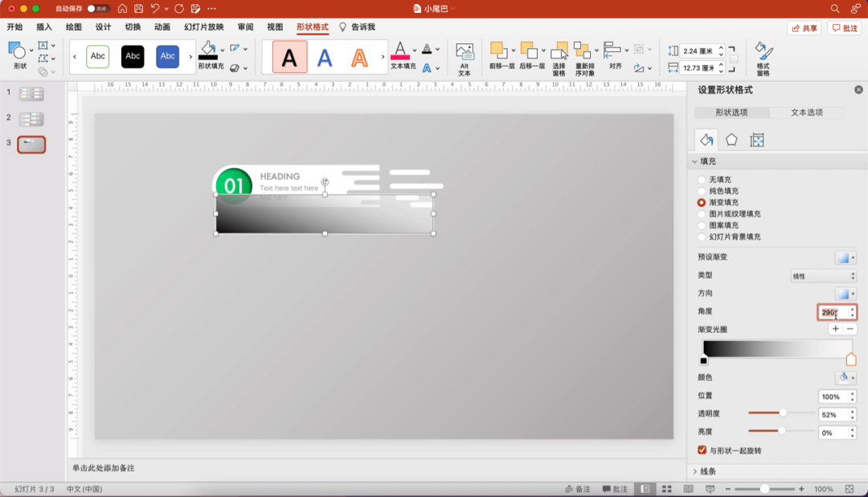
Task: Open the Selection Pane (选择窗格) icon
Action: [559, 51]
